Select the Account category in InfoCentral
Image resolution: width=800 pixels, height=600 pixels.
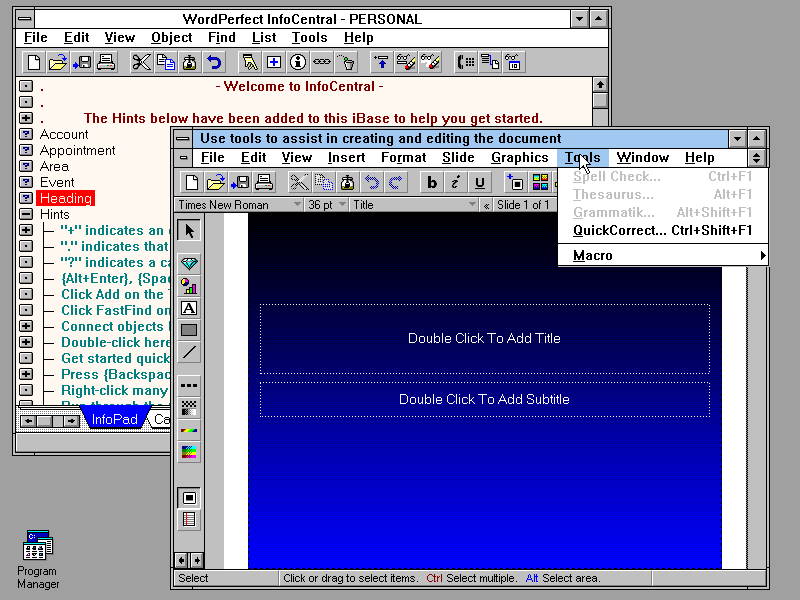[64, 134]
